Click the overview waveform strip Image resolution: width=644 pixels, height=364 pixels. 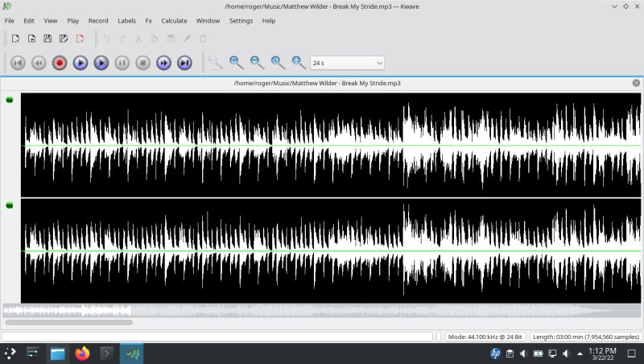click(x=322, y=311)
